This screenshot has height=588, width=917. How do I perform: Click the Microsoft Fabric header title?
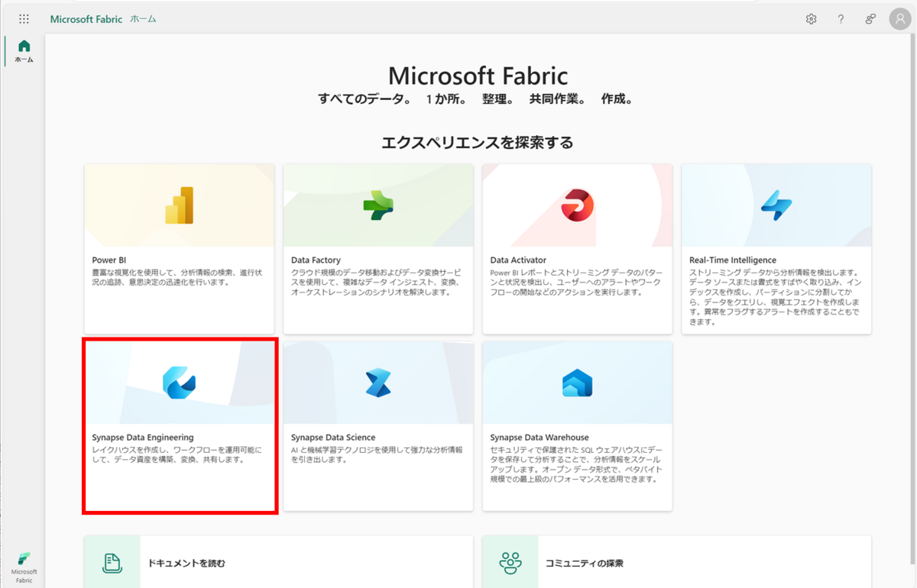pyautogui.click(x=86, y=19)
